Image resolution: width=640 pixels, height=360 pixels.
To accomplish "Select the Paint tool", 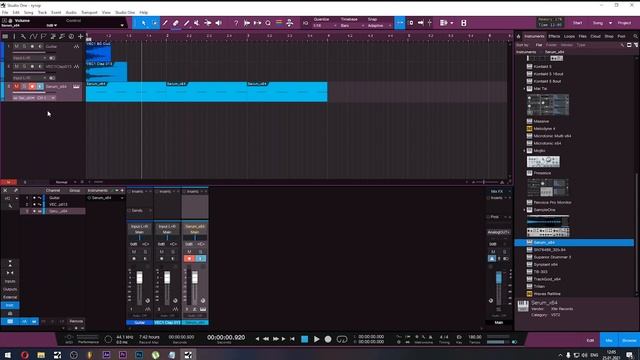I will coord(186,23).
